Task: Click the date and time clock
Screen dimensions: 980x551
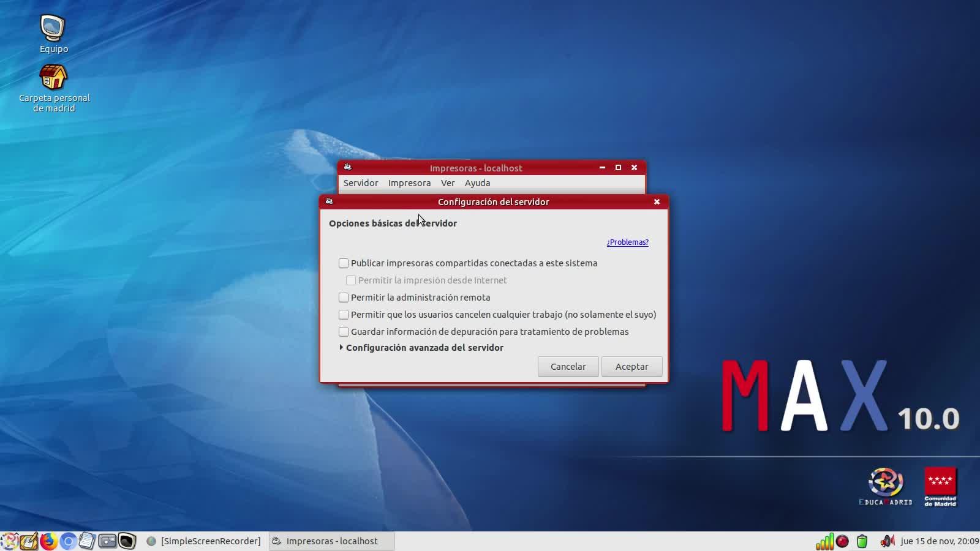Action: point(940,541)
